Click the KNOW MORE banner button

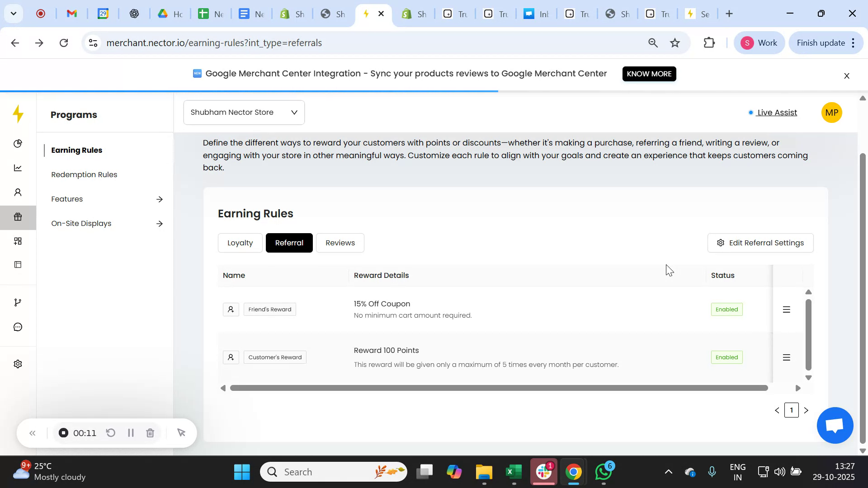click(x=649, y=74)
